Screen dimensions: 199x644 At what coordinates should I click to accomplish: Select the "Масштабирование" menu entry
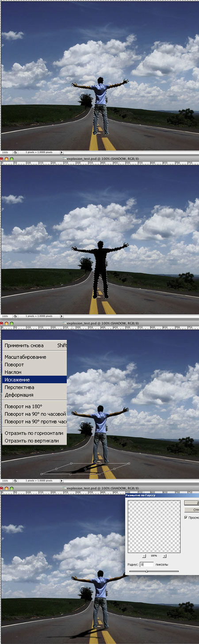pos(34,357)
